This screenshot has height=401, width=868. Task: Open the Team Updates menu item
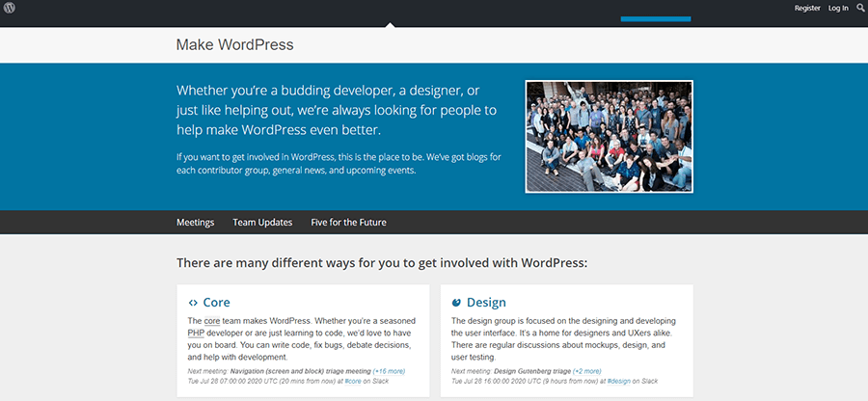tap(262, 223)
